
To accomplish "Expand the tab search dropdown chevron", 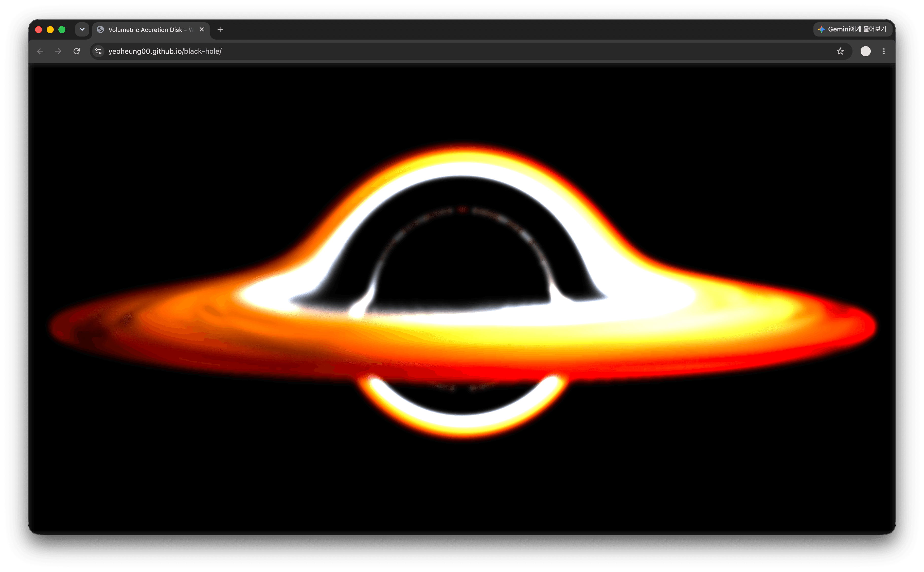I will [82, 29].
